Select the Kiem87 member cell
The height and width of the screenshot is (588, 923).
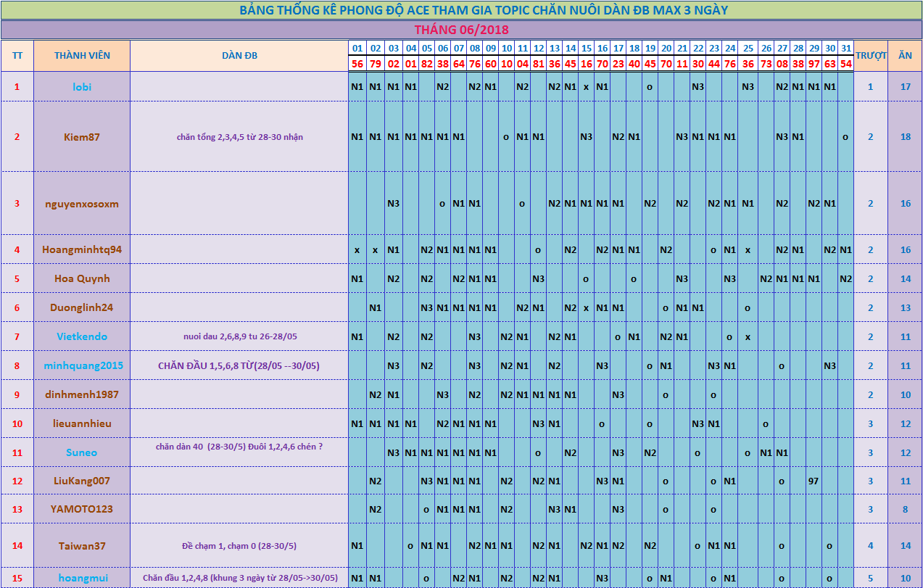coord(82,136)
